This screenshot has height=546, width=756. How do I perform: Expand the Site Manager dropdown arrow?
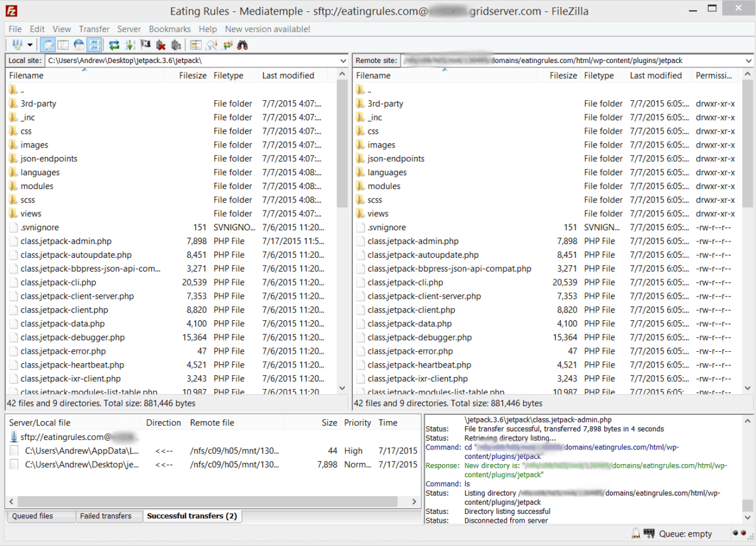click(x=30, y=45)
